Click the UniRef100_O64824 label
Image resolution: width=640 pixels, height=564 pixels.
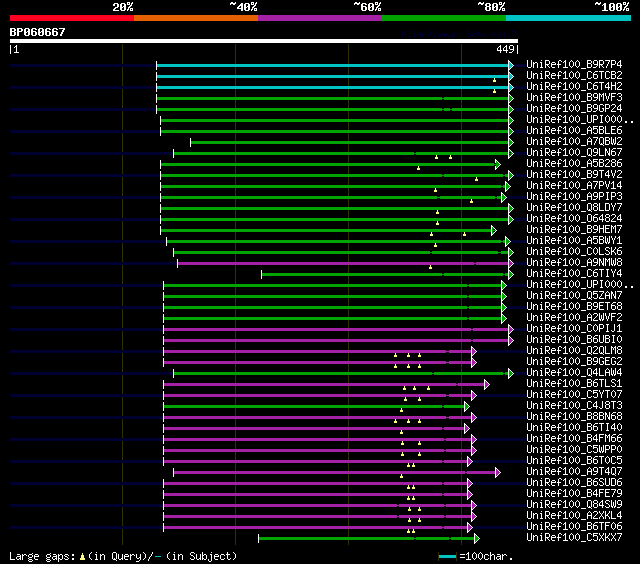click(574, 219)
